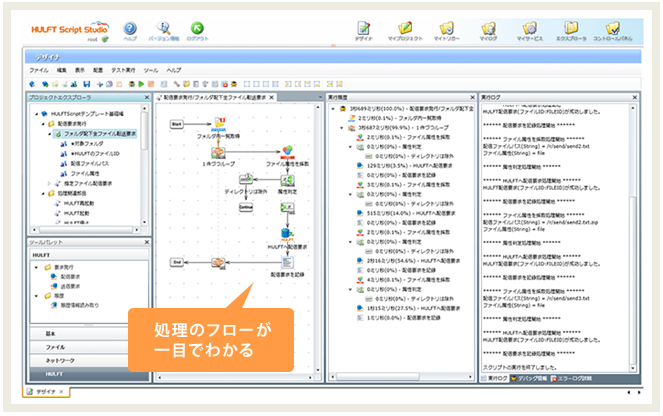Collapse the HULFTScriptテンプレート基礎編 tree node
The height and width of the screenshot is (416, 663).
pyautogui.click(x=38, y=113)
